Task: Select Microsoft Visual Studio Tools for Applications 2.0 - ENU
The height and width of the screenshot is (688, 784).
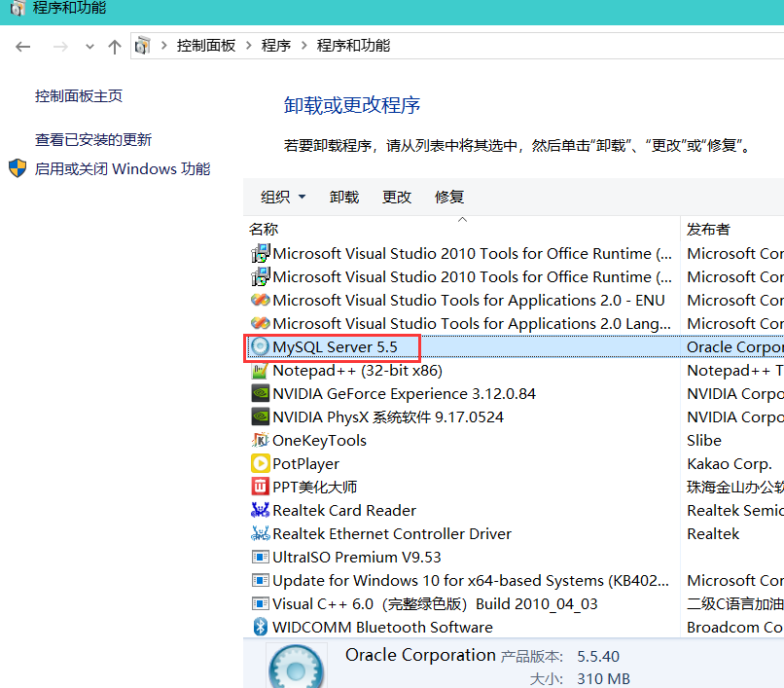Action: (x=469, y=300)
